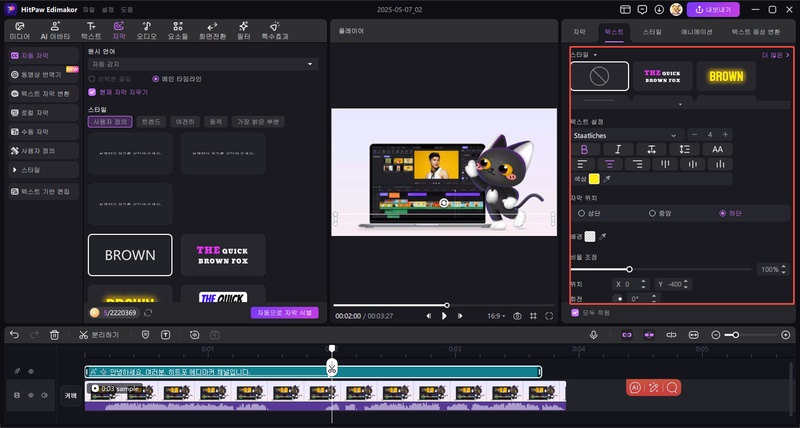Expand more styles with the down chevron

coord(680,104)
